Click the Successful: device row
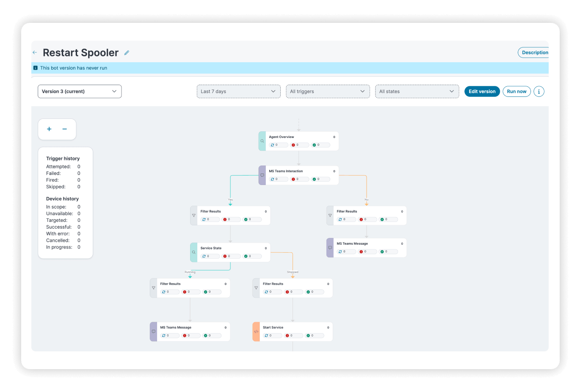 click(x=63, y=227)
